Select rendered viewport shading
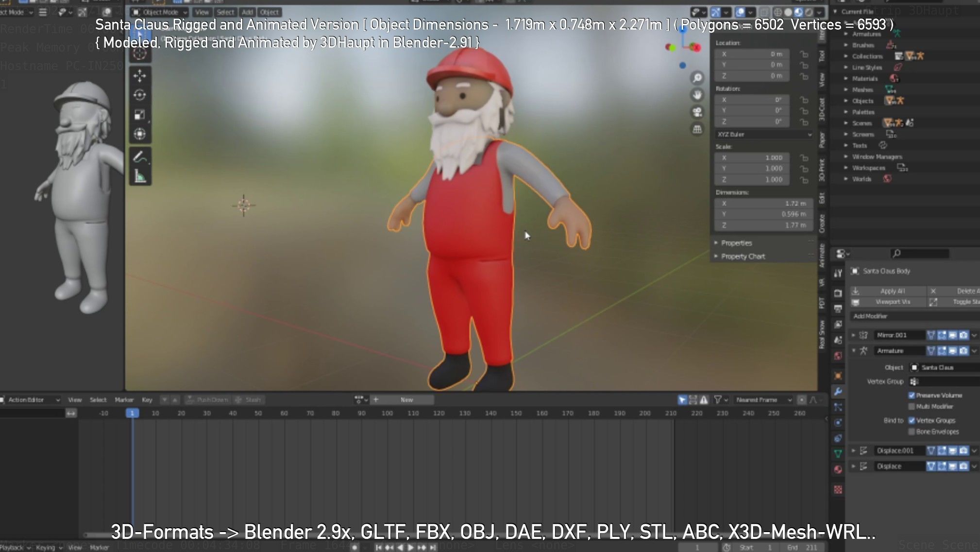980x552 pixels. 809,12
